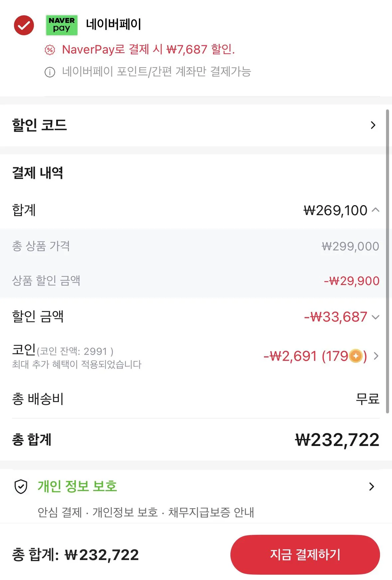Open the 할인 코드 chevron arrow
Screen dimensions: 392x580
(373, 125)
